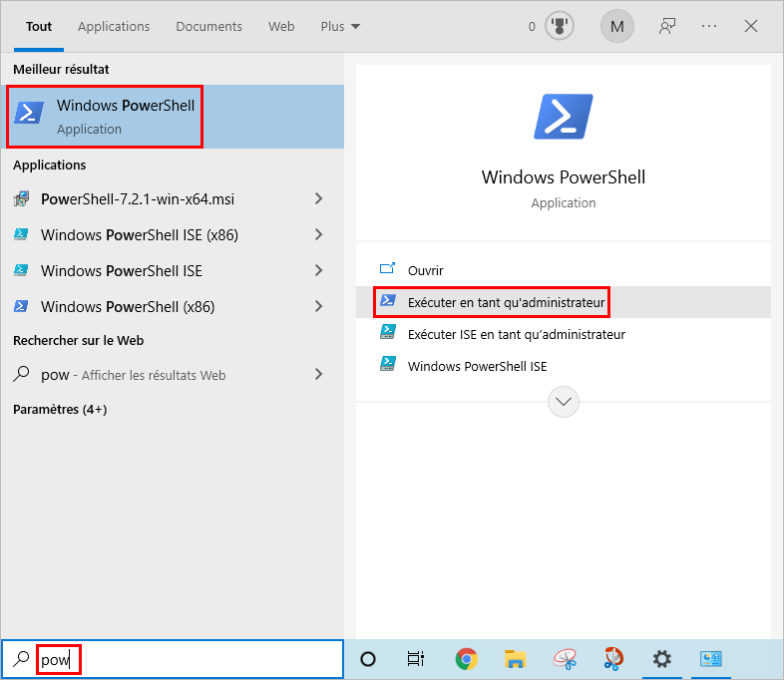The width and height of the screenshot is (784, 680).
Task: Expand the Windows PowerShell ISE result arrow
Action: click(319, 270)
